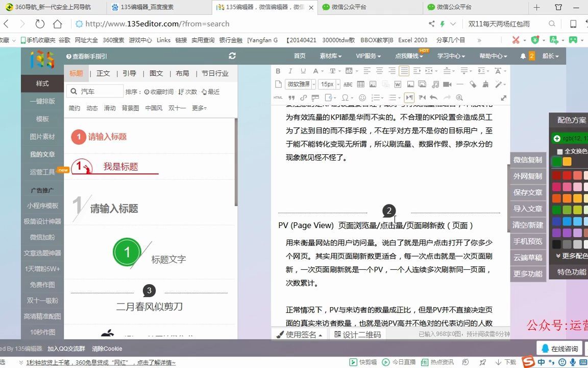
Task: Click the 微信复制 button
Action: [x=528, y=160]
